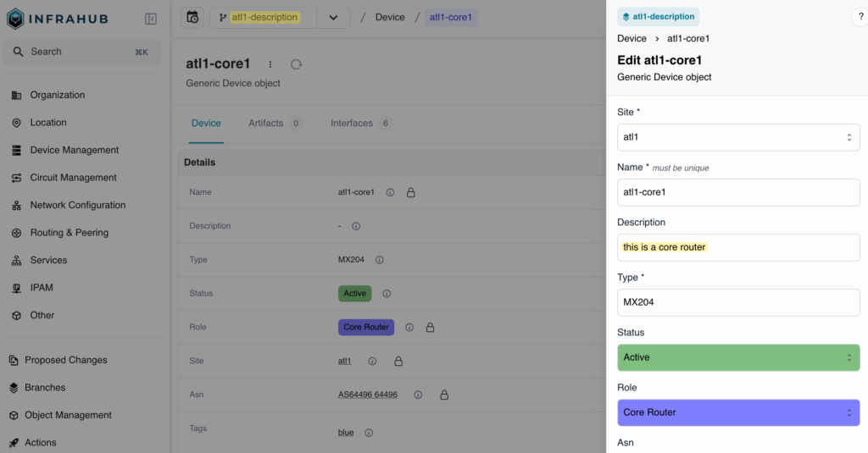Click the Name input field
The height and width of the screenshot is (453, 868).
(x=738, y=192)
